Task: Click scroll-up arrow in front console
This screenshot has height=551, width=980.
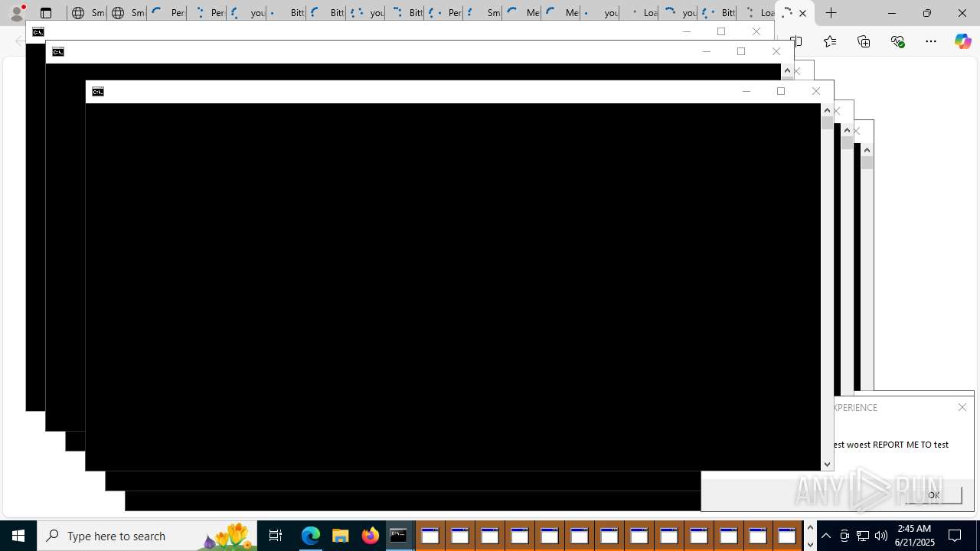Action: tap(827, 110)
